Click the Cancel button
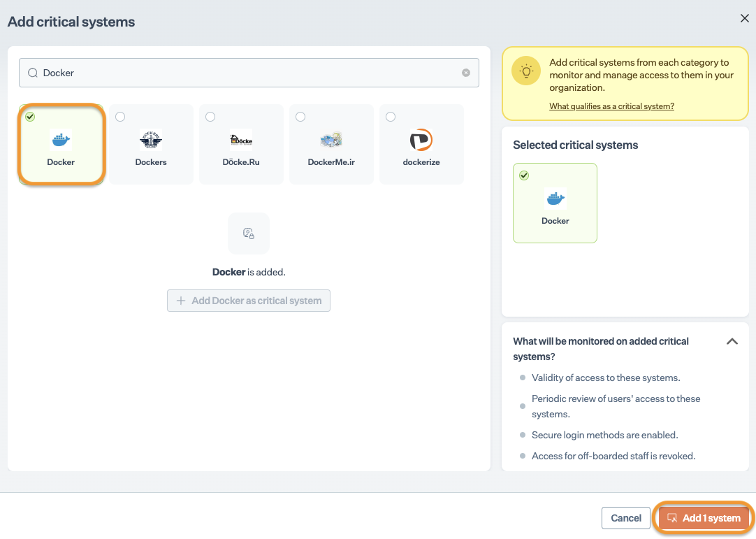Screen dimensions: 756x539 tap(626, 518)
